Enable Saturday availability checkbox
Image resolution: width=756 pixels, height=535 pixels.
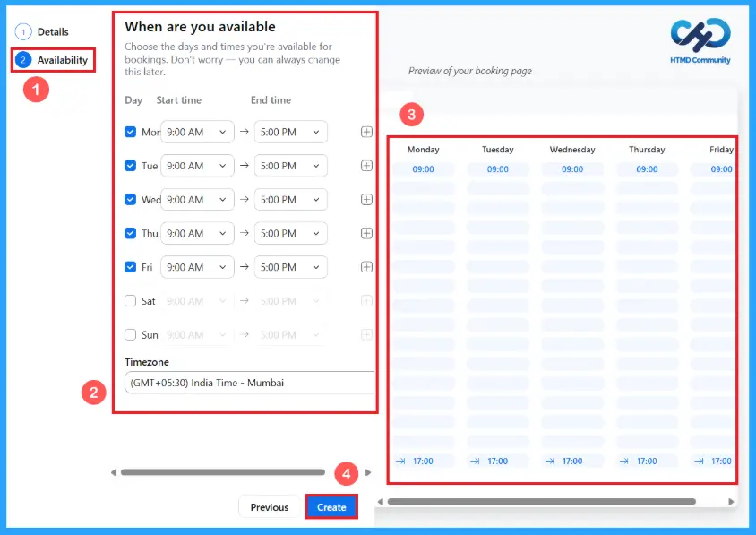(x=130, y=300)
